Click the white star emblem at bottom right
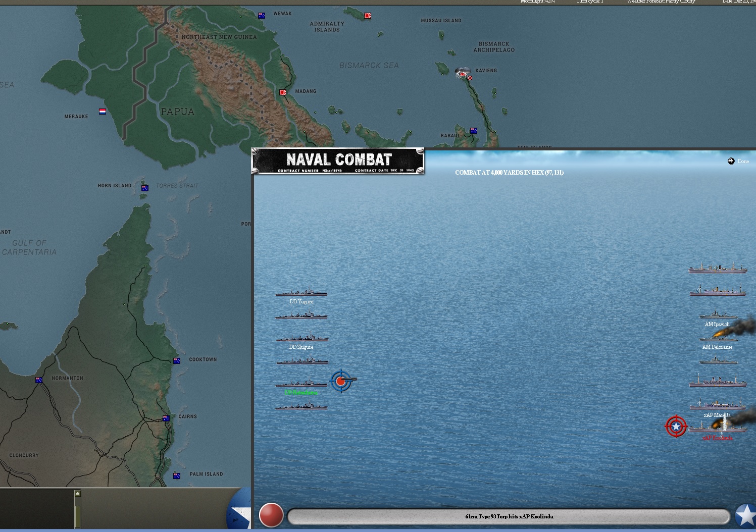The image size is (756, 532). click(x=745, y=516)
